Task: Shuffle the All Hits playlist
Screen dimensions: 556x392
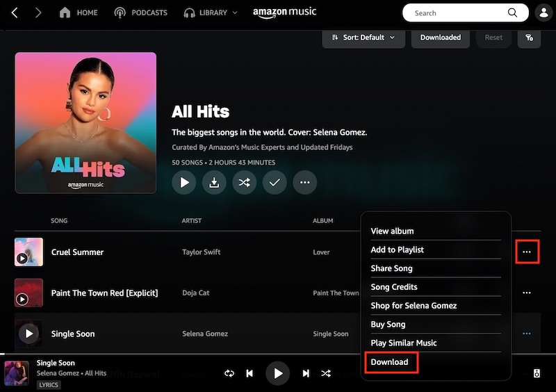Action: click(245, 182)
